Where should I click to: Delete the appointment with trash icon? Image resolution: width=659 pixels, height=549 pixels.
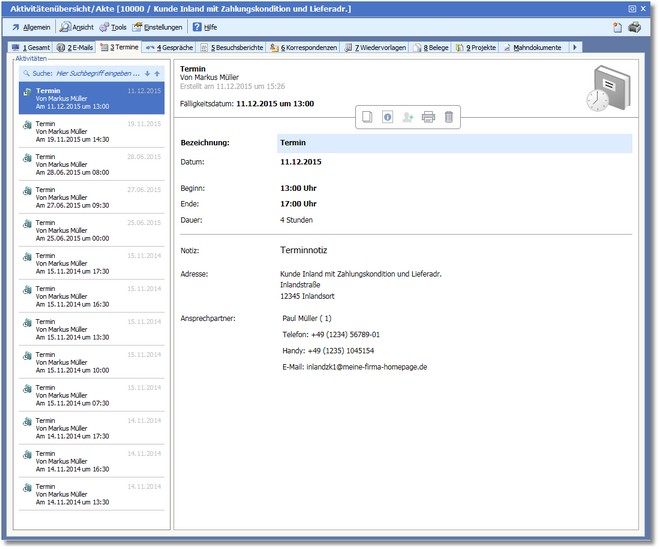(449, 117)
